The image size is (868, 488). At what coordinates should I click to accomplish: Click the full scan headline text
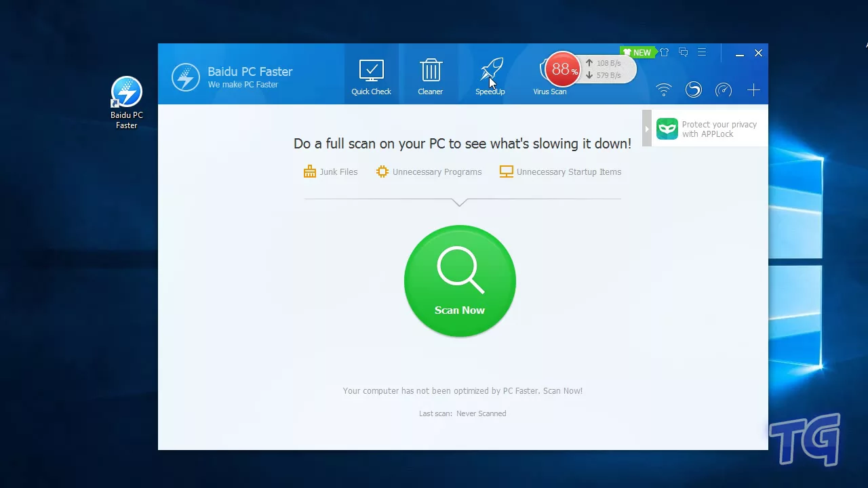[x=462, y=144]
